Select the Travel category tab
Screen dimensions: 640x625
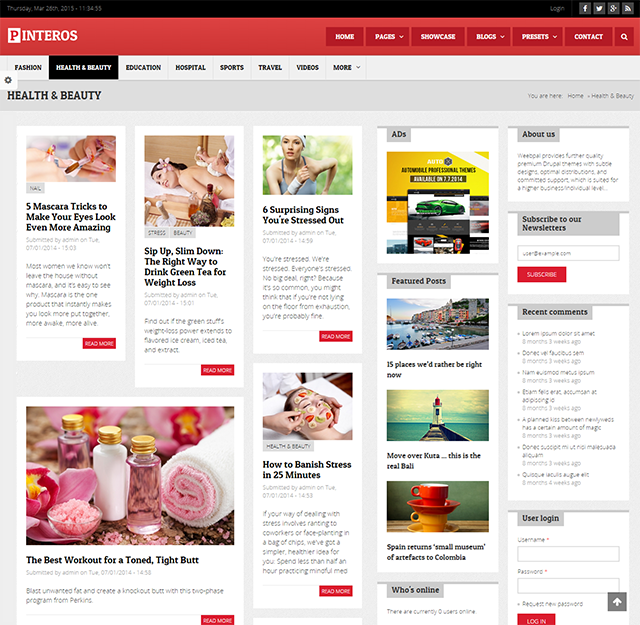coord(270,68)
